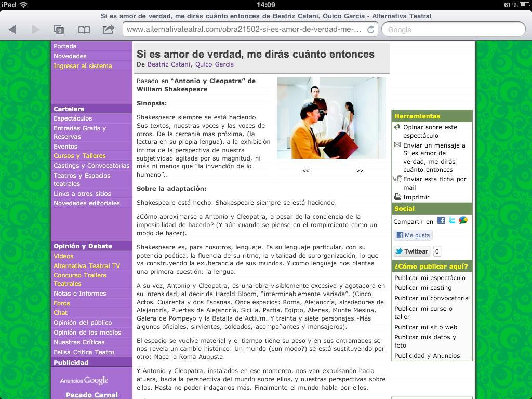532x399 pixels.
Task: Click the tweet count bubble
Action: click(436, 251)
